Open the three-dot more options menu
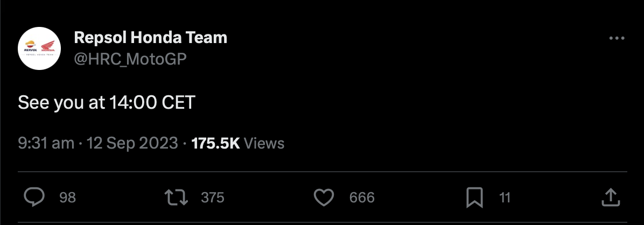Viewport: 644px width, 225px height. (616, 39)
